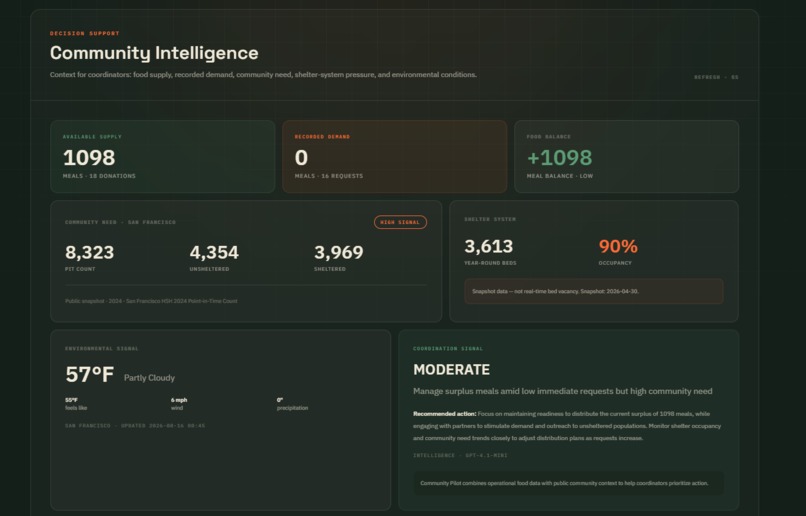Click the 'Manage surplus meals' summary line

coord(562,391)
